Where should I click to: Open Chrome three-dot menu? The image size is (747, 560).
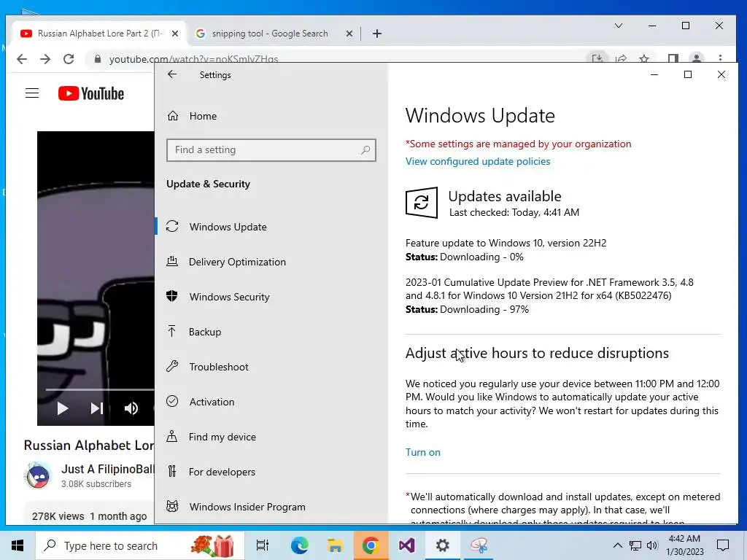(x=720, y=58)
